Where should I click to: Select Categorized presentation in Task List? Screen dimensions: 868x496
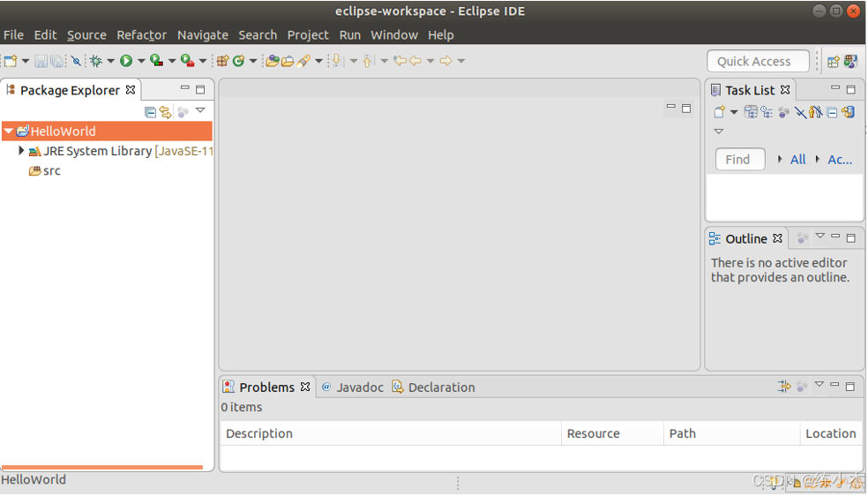point(751,112)
